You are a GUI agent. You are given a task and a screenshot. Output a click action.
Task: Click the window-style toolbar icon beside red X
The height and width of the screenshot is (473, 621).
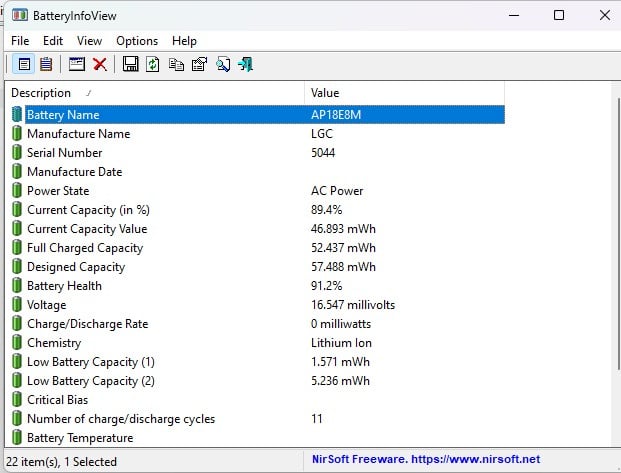(76, 64)
